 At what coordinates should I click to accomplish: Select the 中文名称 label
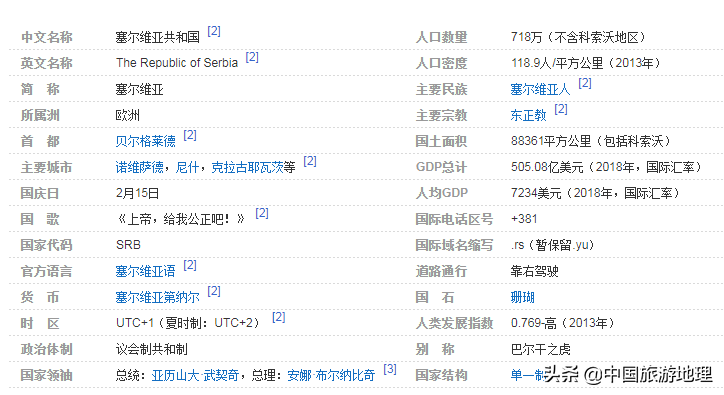click(x=47, y=37)
